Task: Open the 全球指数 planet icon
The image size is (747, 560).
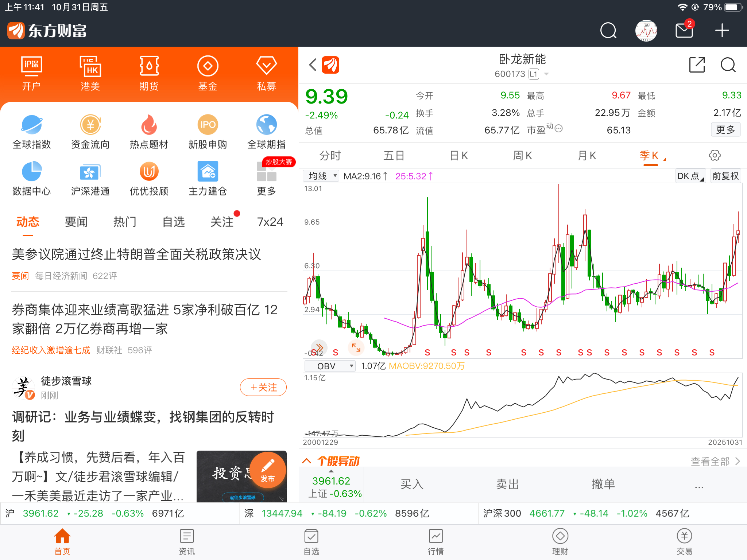Action: tap(32, 125)
